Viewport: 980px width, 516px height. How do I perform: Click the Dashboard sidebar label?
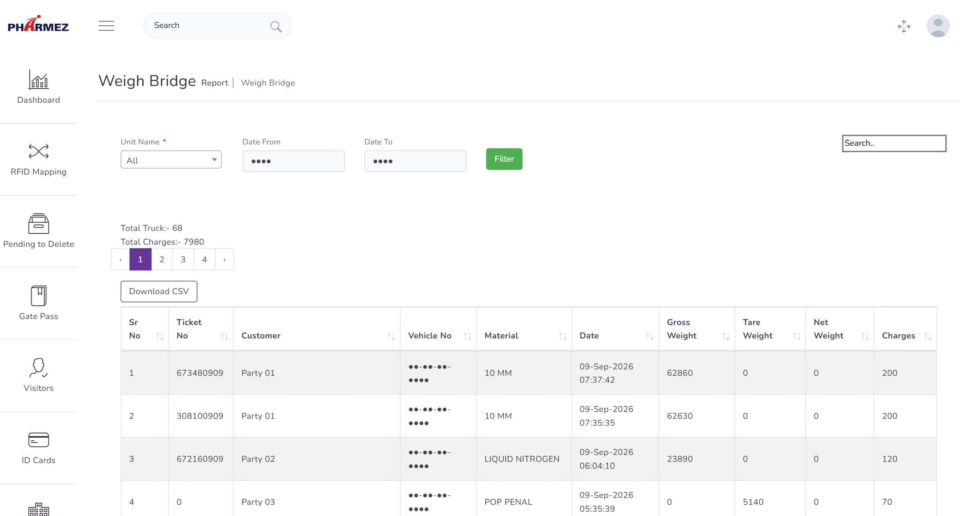pyautogui.click(x=39, y=100)
